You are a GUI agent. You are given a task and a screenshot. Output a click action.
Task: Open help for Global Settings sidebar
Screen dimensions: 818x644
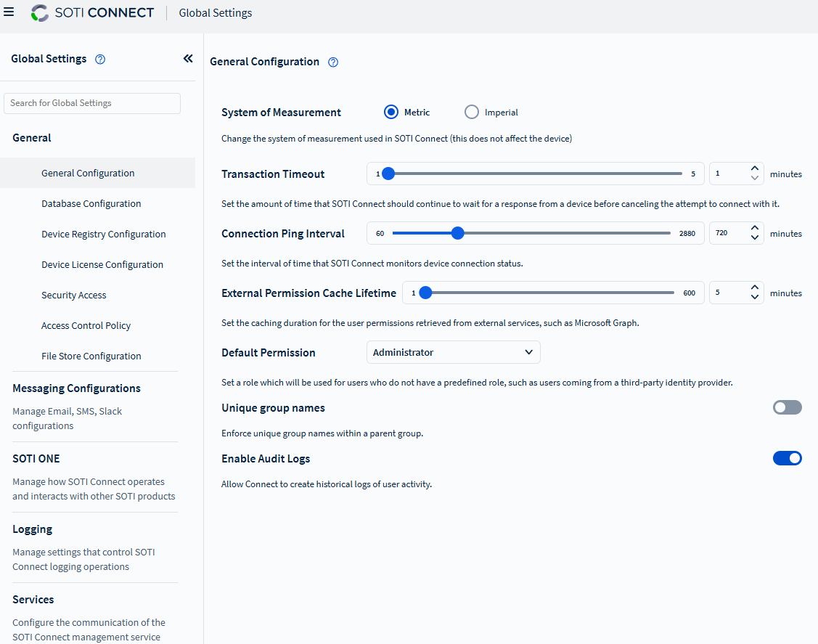coord(100,60)
